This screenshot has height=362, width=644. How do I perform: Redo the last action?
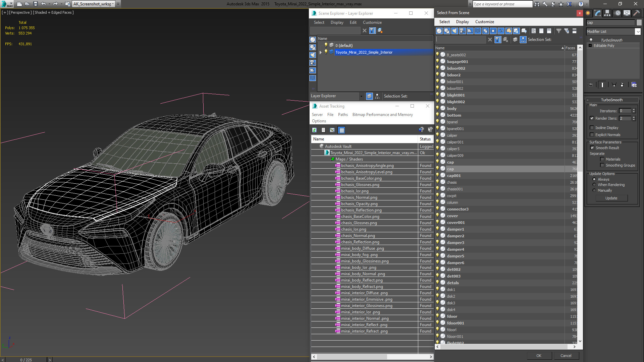tap(56, 4)
